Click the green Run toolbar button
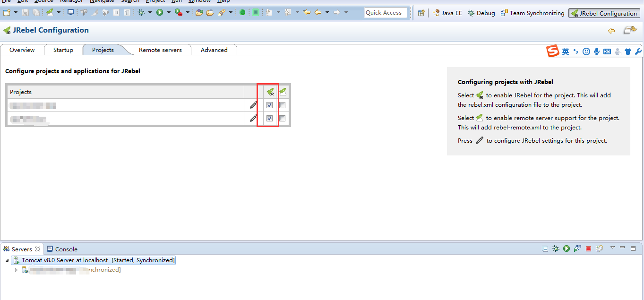Image resolution: width=644 pixels, height=300 pixels. click(x=160, y=12)
